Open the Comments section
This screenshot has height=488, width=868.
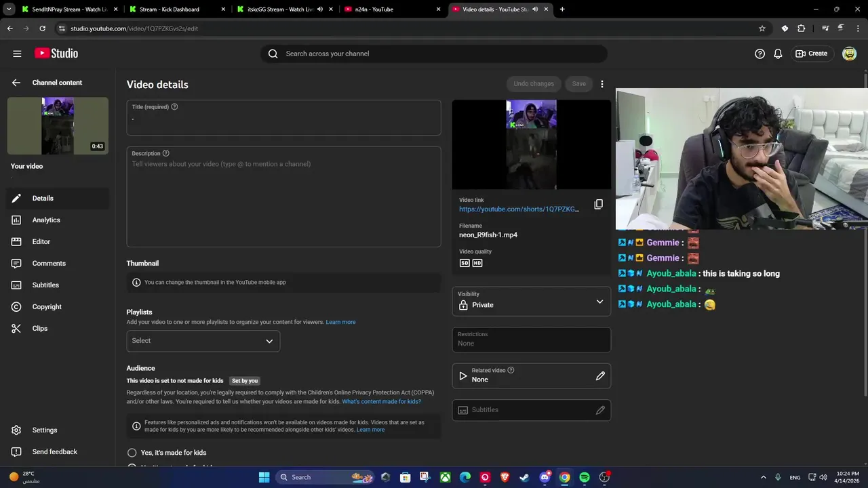(x=58, y=263)
